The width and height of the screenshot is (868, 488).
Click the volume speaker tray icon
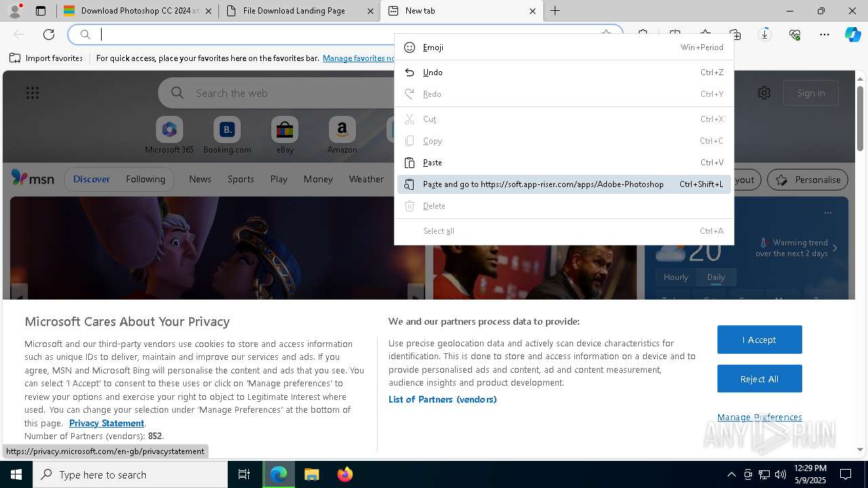[781, 474]
